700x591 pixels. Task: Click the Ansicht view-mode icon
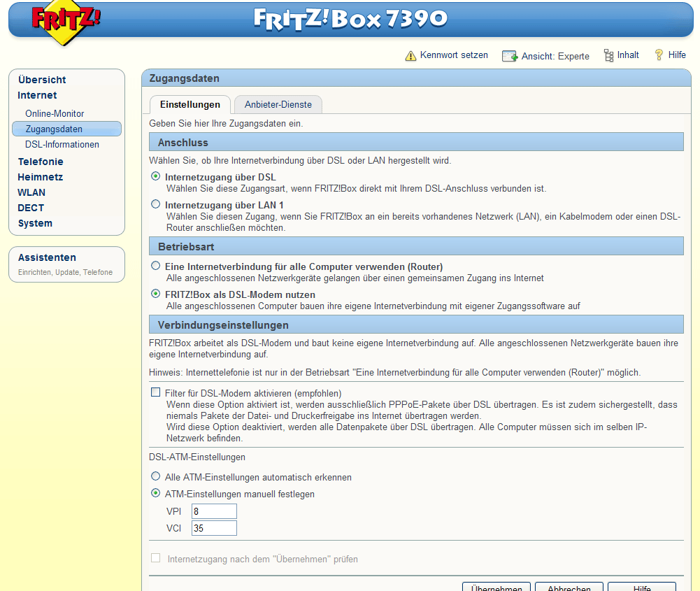[509, 56]
